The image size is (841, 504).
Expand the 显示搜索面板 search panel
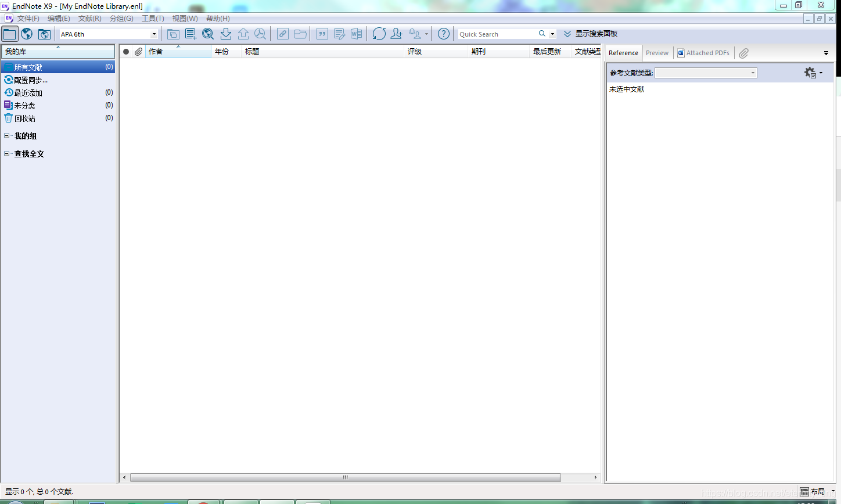pyautogui.click(x=590, y=34)
